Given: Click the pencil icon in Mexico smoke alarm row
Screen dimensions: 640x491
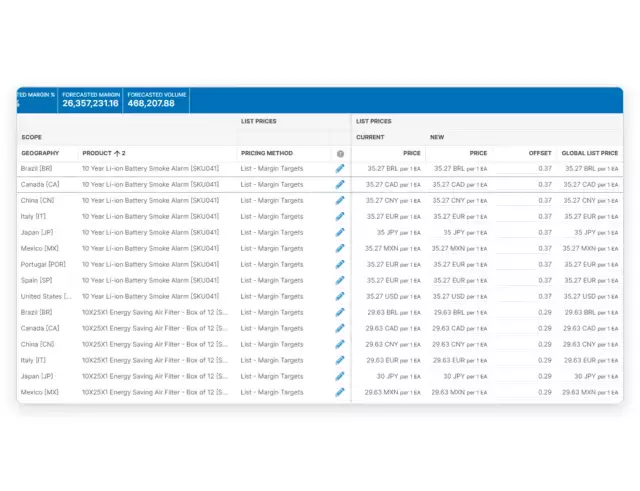Looking at the screenshot, I should coord(340,249).
